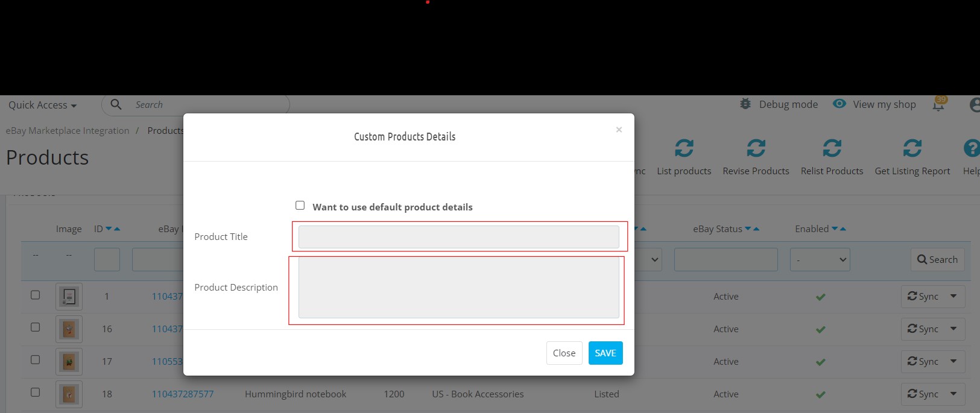Expand Sync options arrow in row 17
The height and width of the screenshot is (413, 980).
[953, 361]
